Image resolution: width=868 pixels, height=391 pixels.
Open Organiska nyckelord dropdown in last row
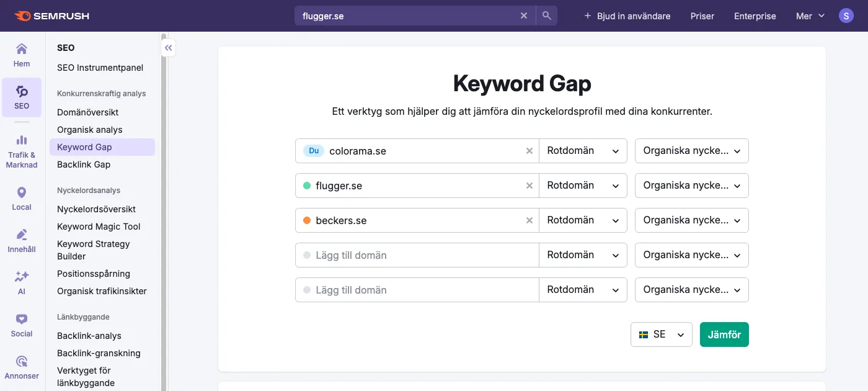point(692,290)
